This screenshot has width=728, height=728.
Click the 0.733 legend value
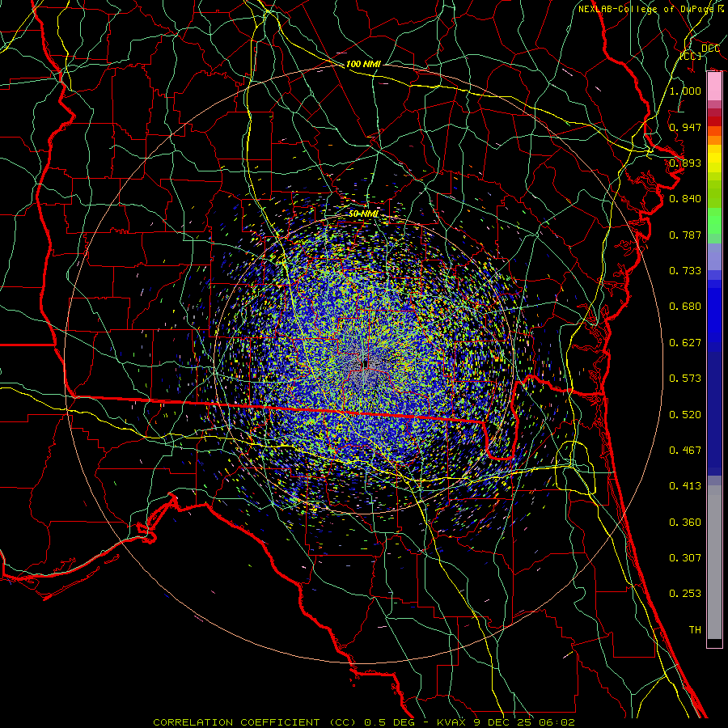[685, 271]
